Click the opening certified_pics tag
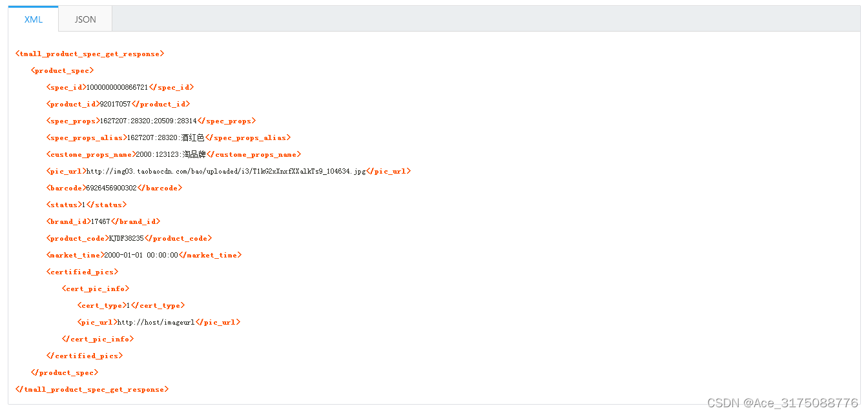868x415 pixels. 83,272
